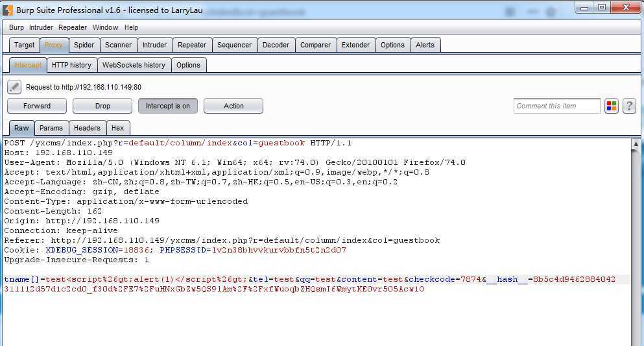Open the Scanner tab
Image resolution: width=644 pixels, height=346 pixels.
118,45
